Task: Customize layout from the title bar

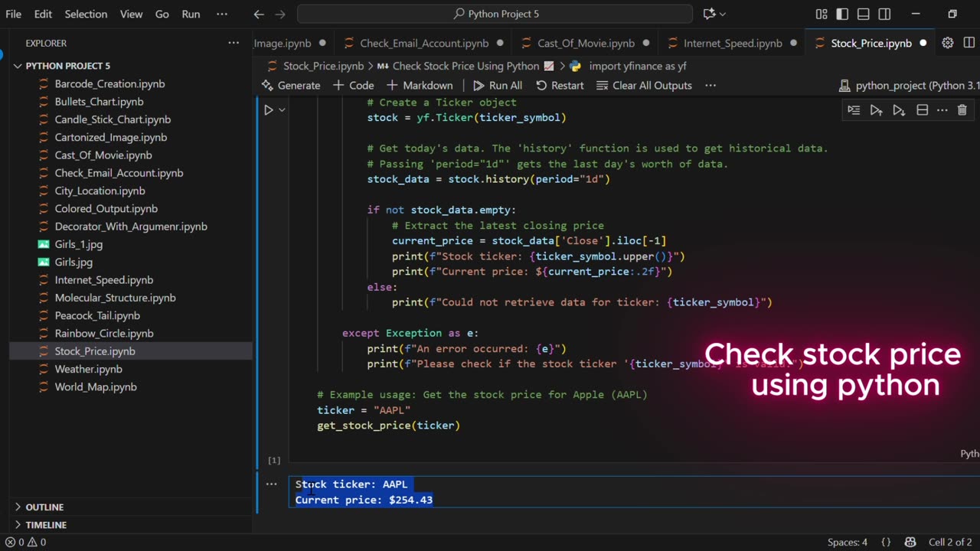Action: (x=822, y=14)
